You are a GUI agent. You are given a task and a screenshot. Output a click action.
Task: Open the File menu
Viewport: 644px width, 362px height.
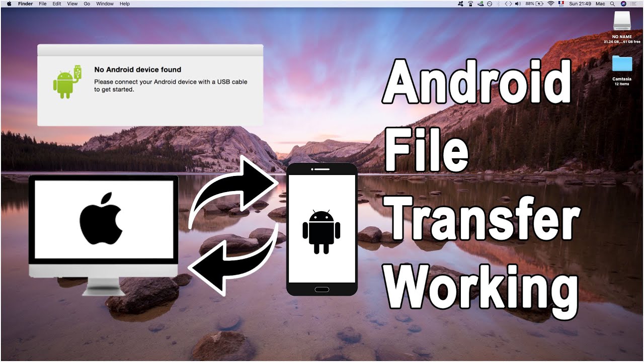[x=43, y=4]
